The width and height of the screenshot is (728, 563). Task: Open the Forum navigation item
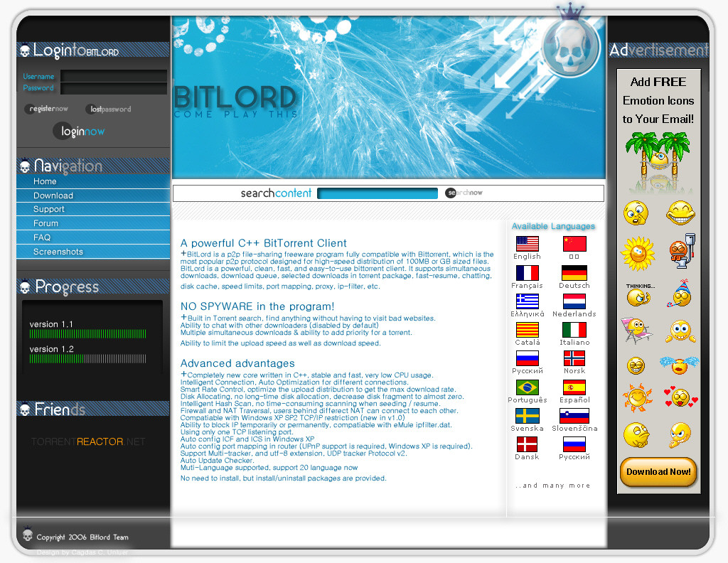(x=93, y=223)
